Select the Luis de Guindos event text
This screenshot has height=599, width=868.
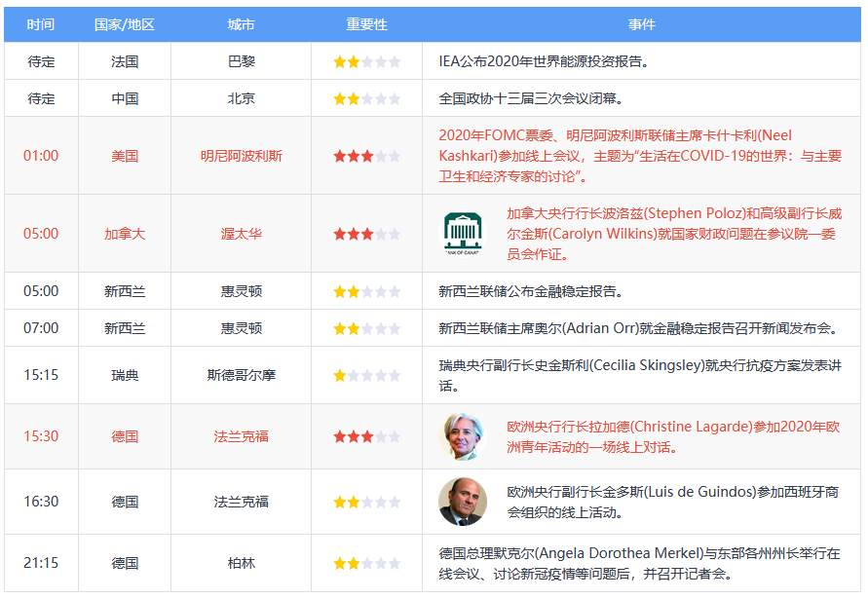(x=672, y=502)
